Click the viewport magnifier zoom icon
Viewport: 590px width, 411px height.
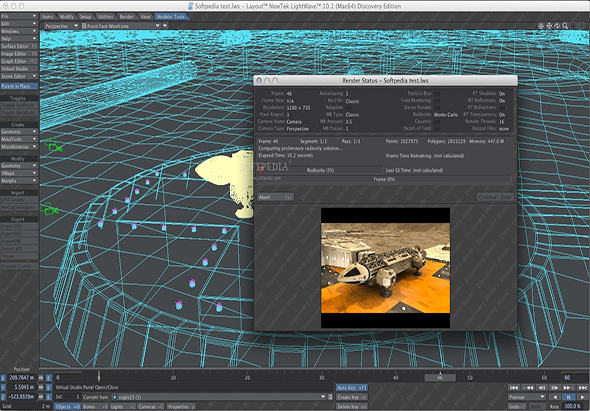[565, 26]
